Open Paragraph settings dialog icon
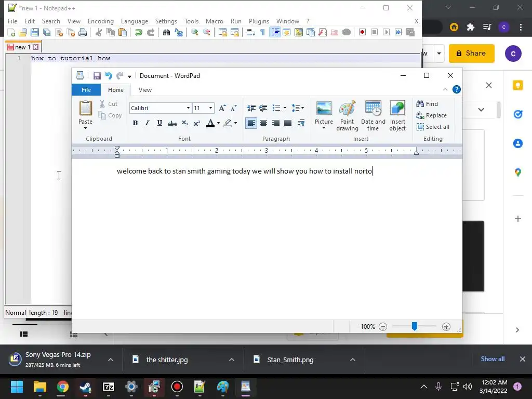The height and width of the screenshot is (399, 532). click(x=301, y=123)
